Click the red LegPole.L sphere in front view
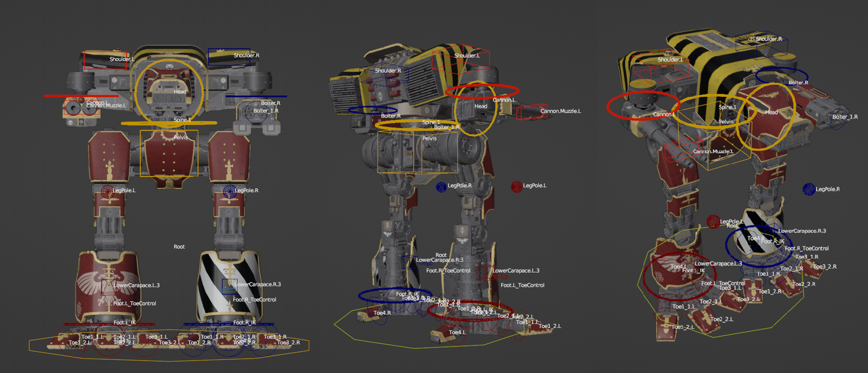 tap(107, 191)
